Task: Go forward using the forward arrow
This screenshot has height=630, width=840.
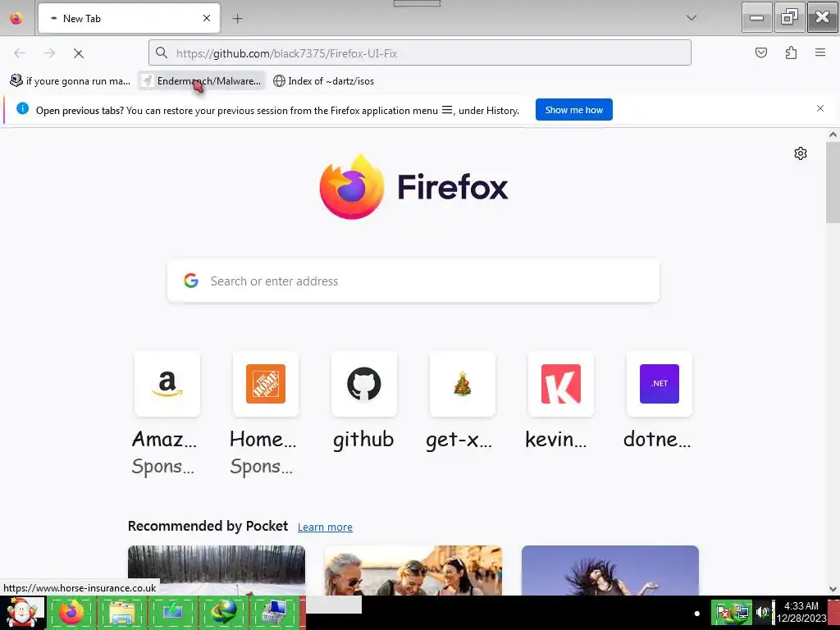Action: click(x=49, y=53)
